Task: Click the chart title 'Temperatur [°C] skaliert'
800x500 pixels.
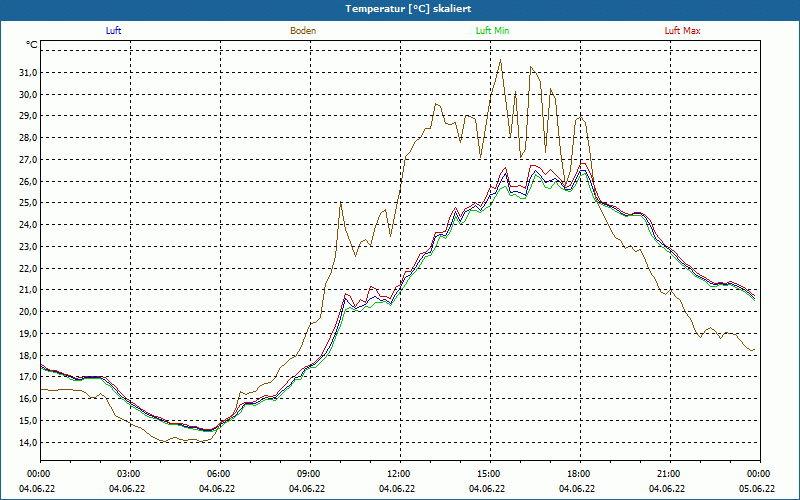Action: point(408,9)
